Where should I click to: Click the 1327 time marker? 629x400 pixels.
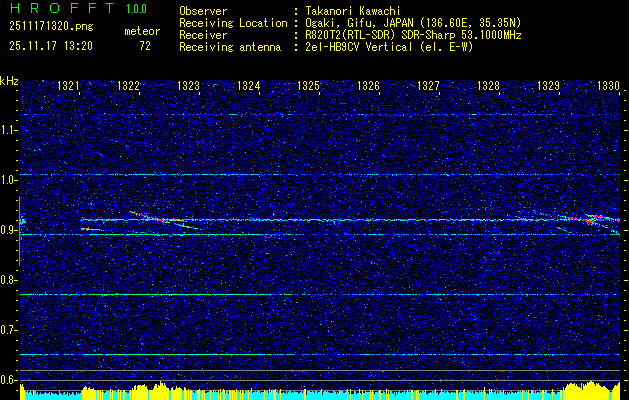428,85
